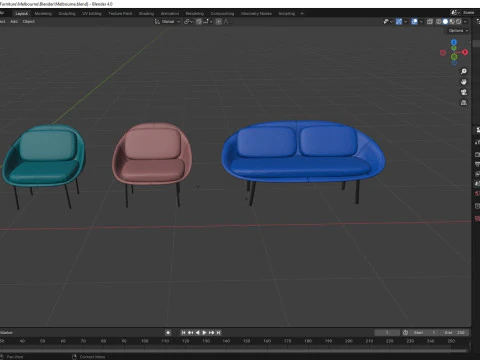Expand the gizmo options dropdown arrow
This screenshot has height=360, width=480.
(405, 22)
